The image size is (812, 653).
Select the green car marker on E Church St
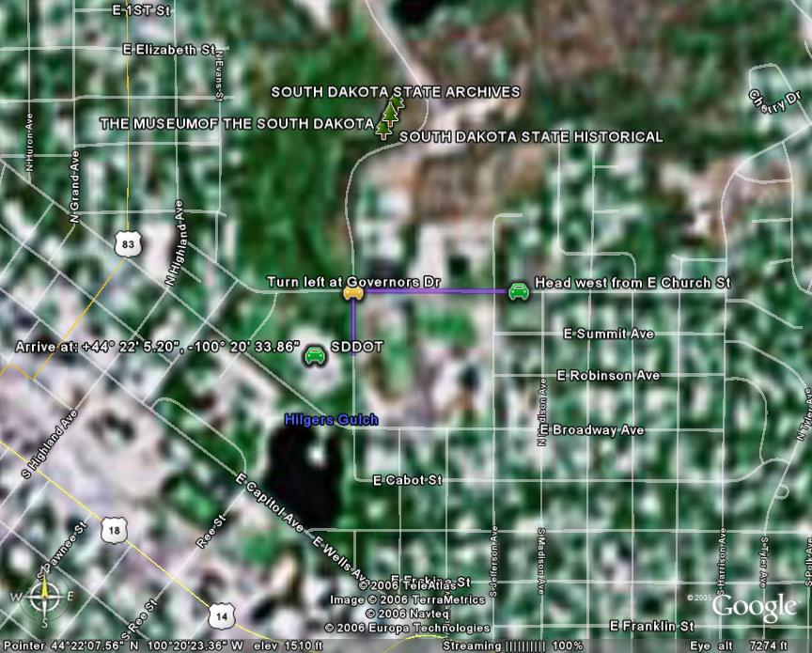pos(519,291)
